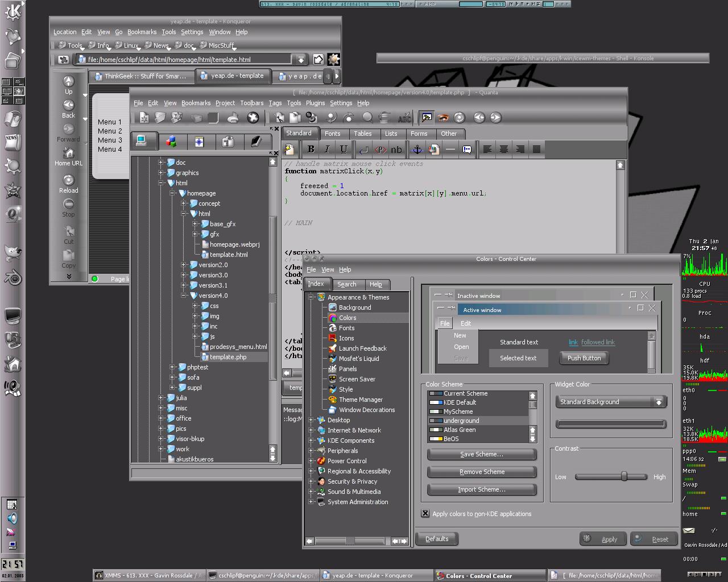
Task: Select the ThinkGeek tab in Konqueror
Action: coord(140,76)
